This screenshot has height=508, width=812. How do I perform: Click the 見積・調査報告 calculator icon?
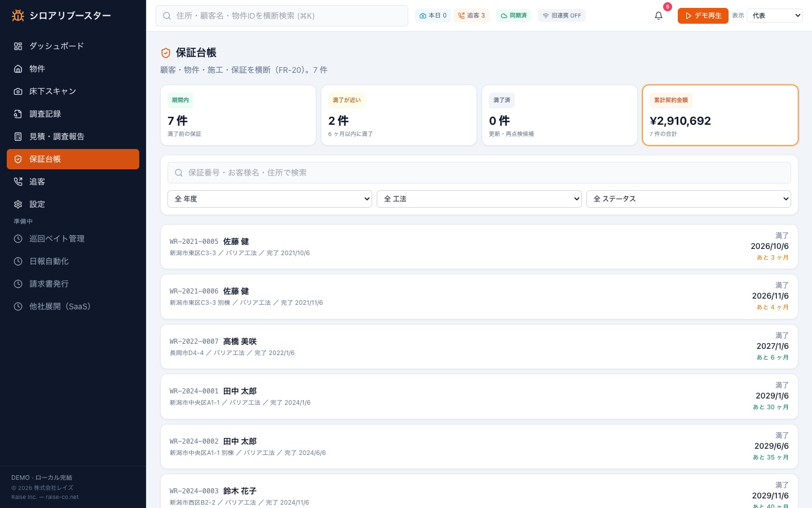(x=18, y=137)
